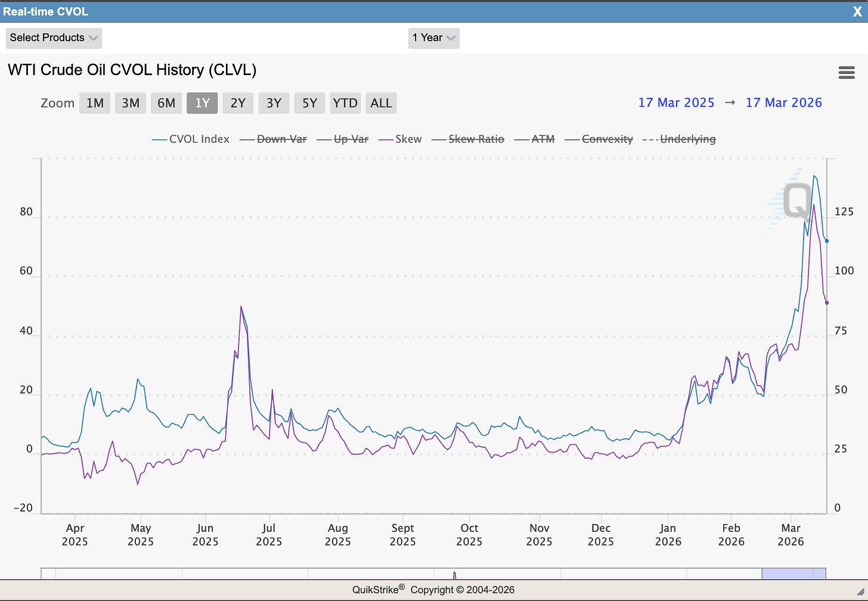Click the 125 right-axis label

pyautogui.click(x=844, y=212)
